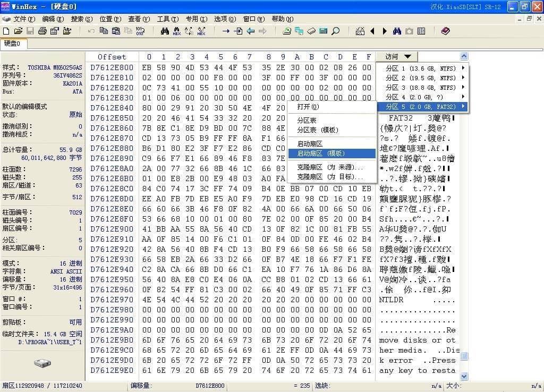Click the black left triangle previous icon

[372, 31]
